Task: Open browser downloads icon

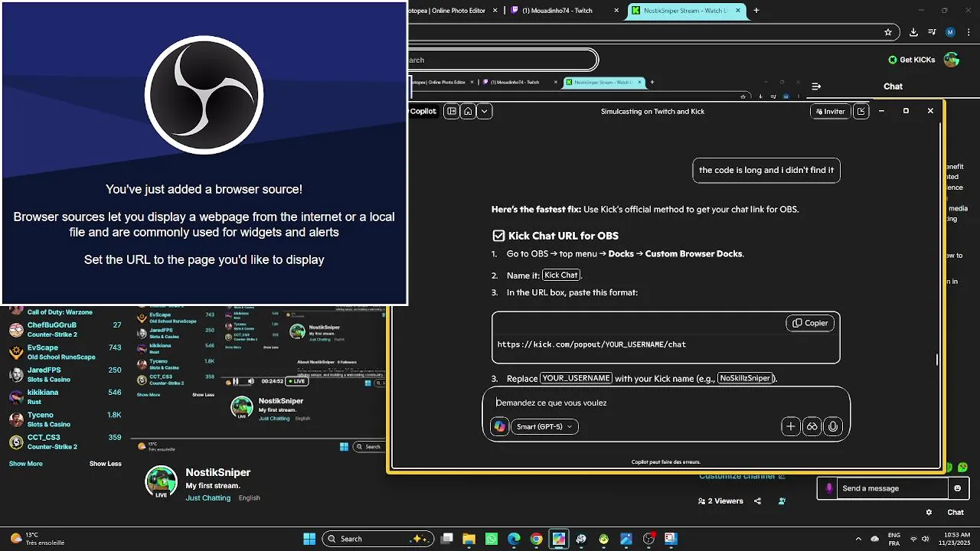Action: pyautogui.click(x=913, y=32)
